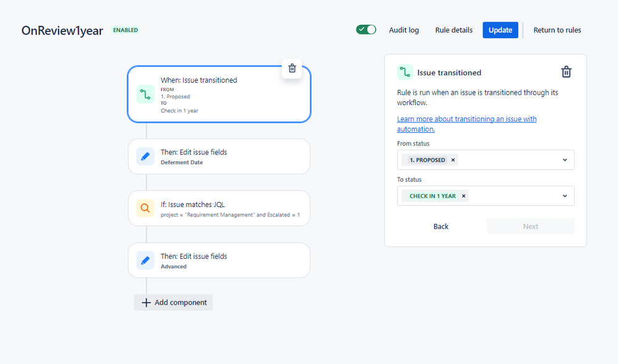Delete the trigger via trash icon on flow card

(292, 68)
